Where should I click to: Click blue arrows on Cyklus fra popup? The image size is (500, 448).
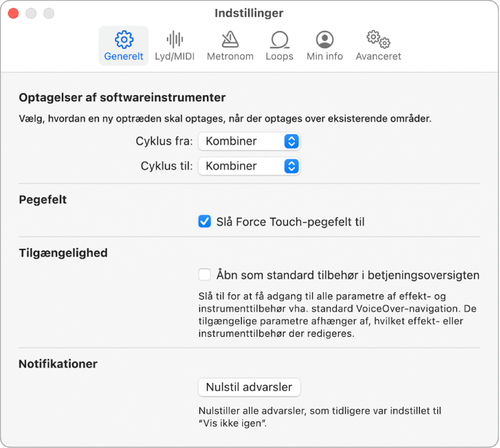pyautogui.click(x=291, y=141)
